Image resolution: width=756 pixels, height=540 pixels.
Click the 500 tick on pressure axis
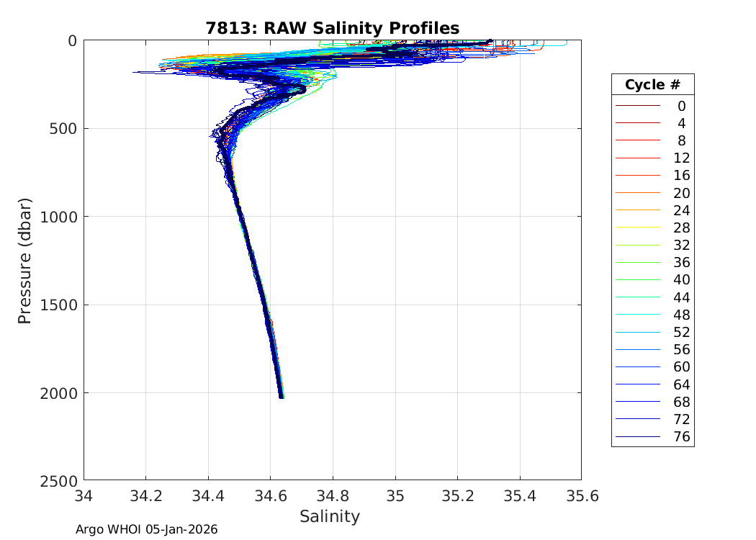(65, 128)
